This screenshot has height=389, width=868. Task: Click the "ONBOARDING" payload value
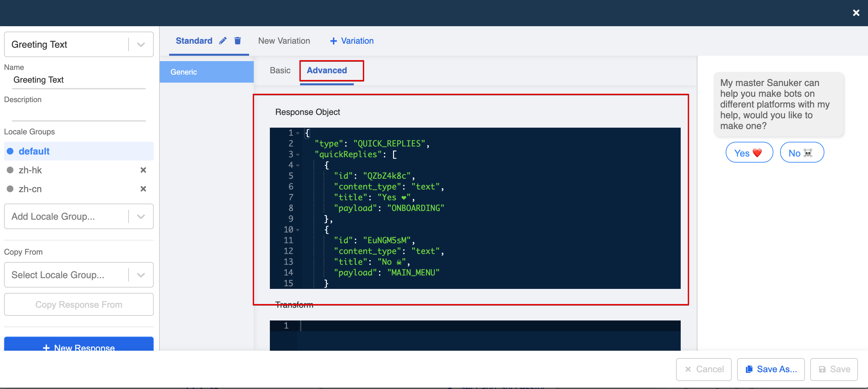point(416,208)
